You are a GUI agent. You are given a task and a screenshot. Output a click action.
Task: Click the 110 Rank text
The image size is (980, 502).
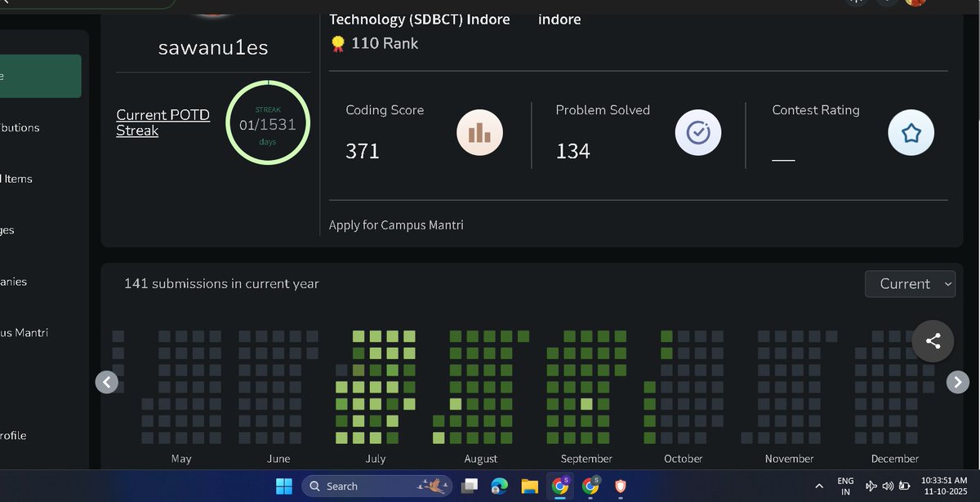coord(385,44)
